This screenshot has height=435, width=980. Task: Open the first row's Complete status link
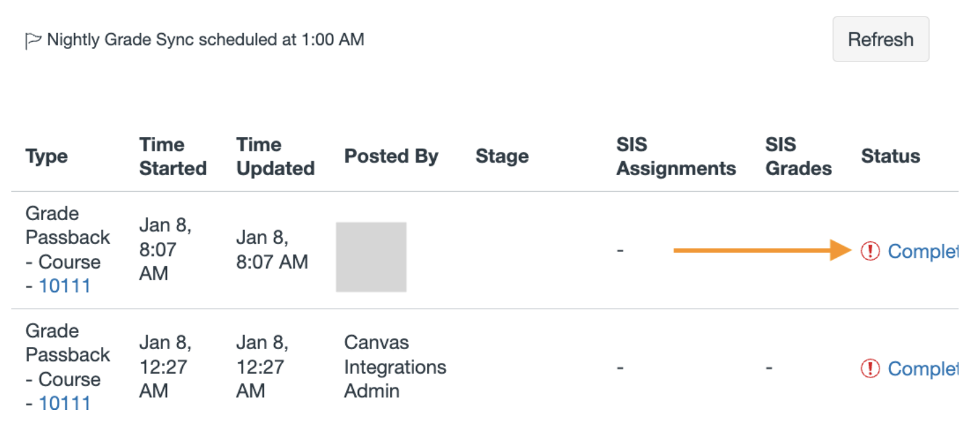pos(922,251)
